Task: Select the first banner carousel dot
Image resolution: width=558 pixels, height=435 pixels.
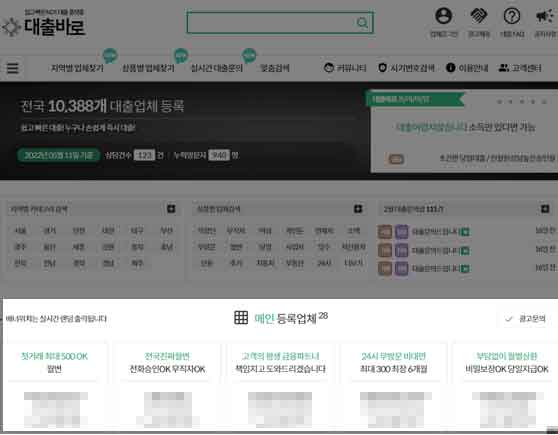Action: pos(499,101)
